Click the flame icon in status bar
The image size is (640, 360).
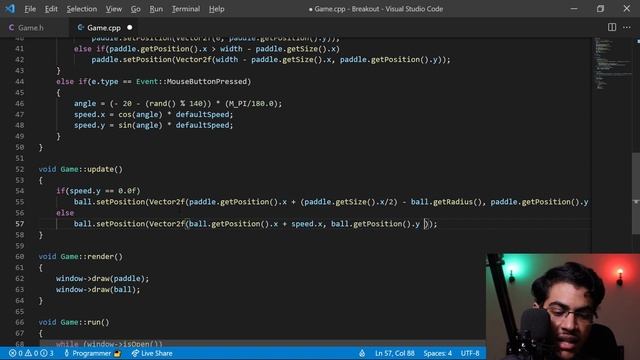[362, 353]
